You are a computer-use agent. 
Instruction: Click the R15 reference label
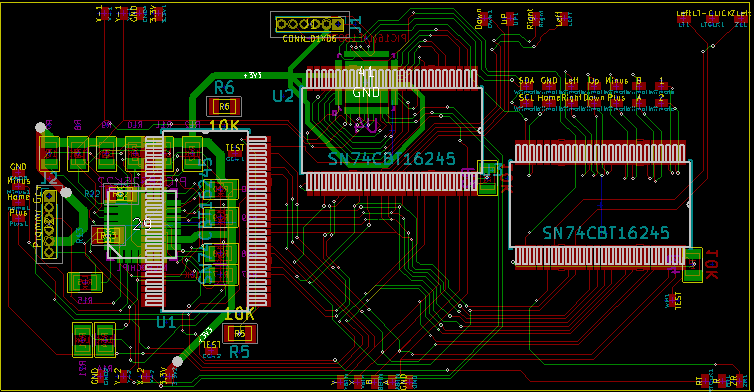[85, 300]
